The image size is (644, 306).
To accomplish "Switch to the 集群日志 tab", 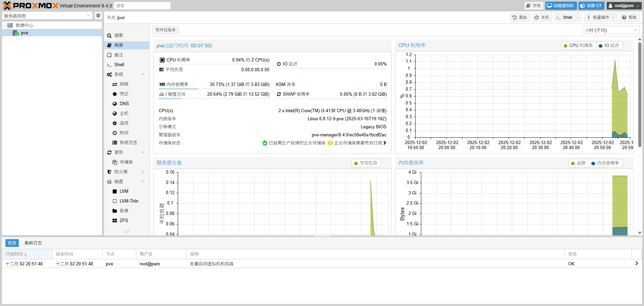I will tap(33, 243).
